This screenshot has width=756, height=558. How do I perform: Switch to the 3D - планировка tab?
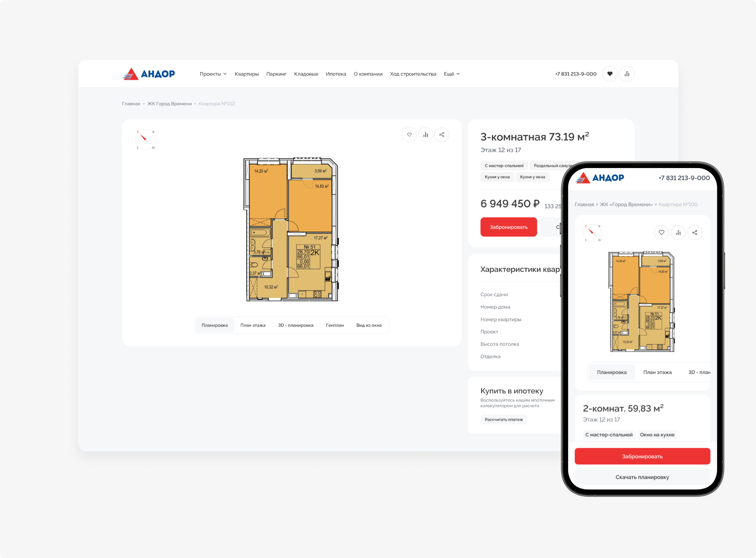[x=295, y=325]
